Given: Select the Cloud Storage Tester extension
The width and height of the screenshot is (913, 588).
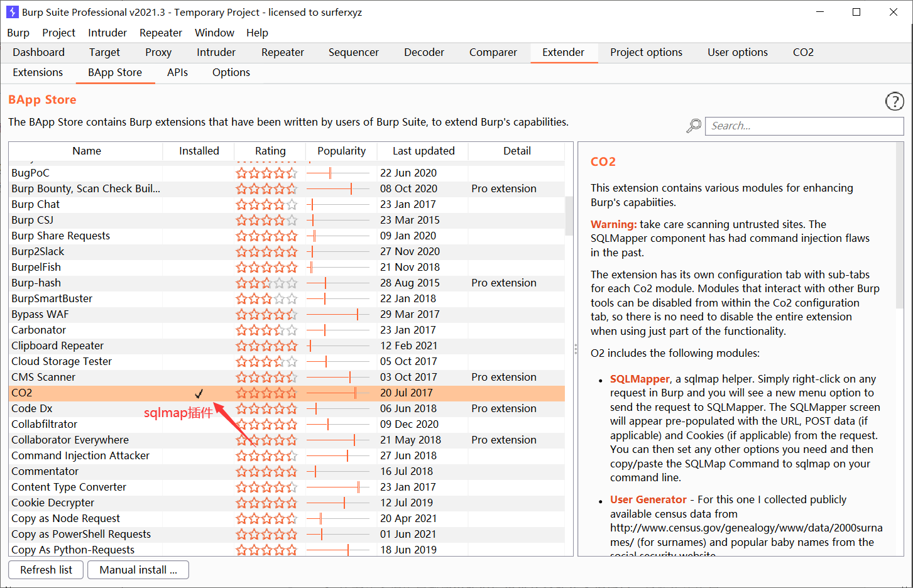Looking at the screenshot, I should click(287, 361).
